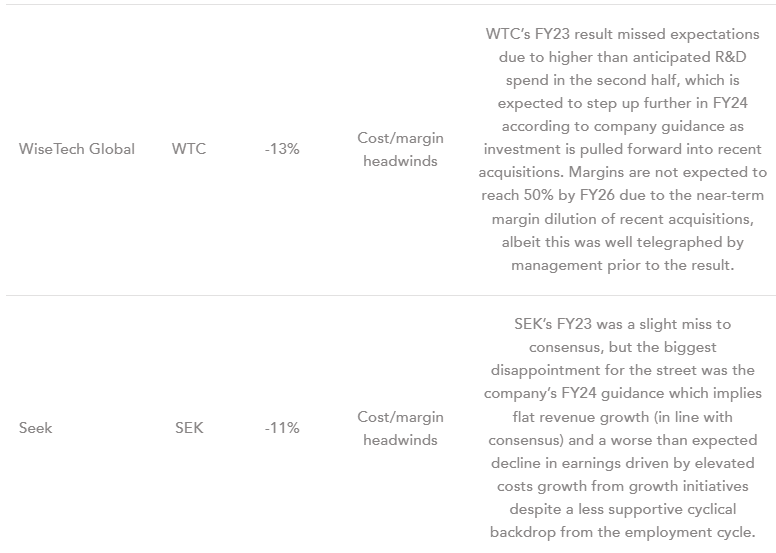Click the -13% price move value
Screen dimensions: 776x553
click(282, 149)
